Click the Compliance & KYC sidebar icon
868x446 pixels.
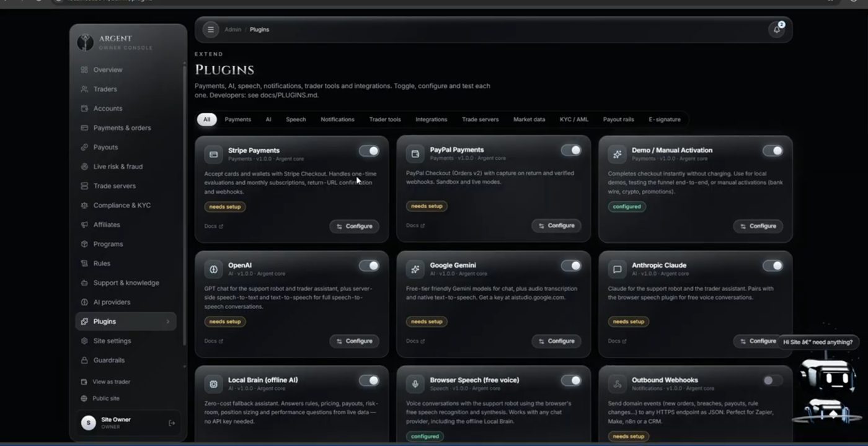coord(84,205)
